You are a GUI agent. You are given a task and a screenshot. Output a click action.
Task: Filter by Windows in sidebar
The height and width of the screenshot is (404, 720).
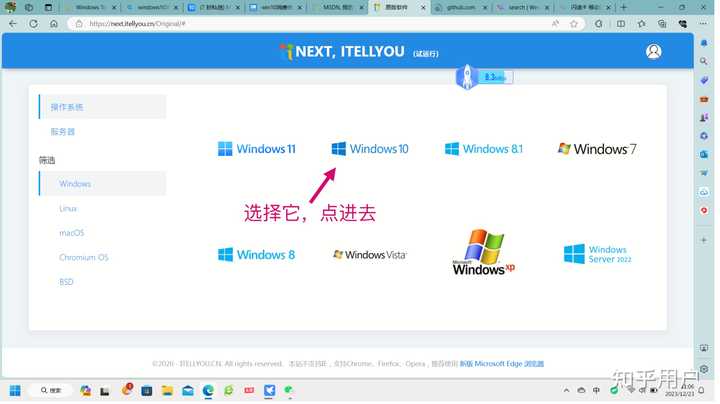click(x=102, y=184)
